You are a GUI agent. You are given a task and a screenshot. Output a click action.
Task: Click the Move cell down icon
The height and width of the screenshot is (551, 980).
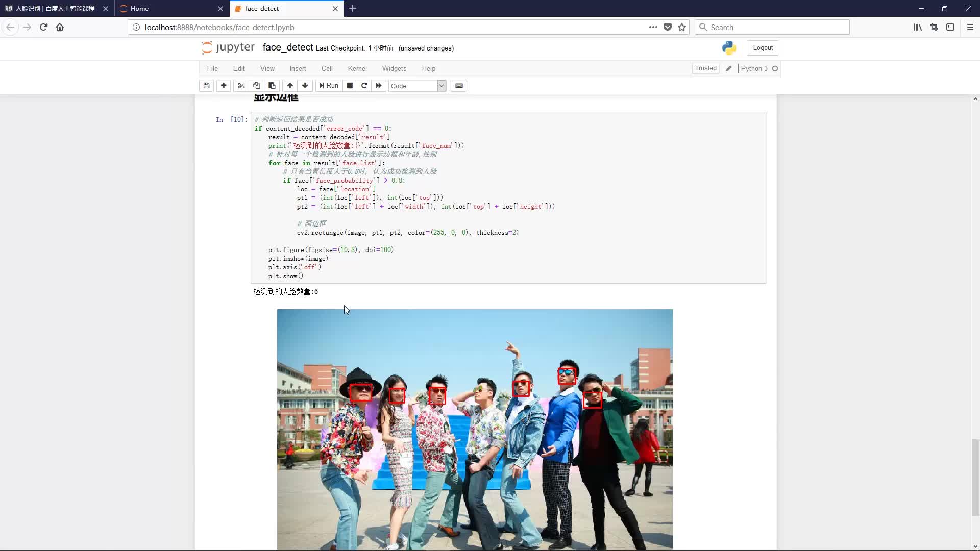tap(304, 85)
